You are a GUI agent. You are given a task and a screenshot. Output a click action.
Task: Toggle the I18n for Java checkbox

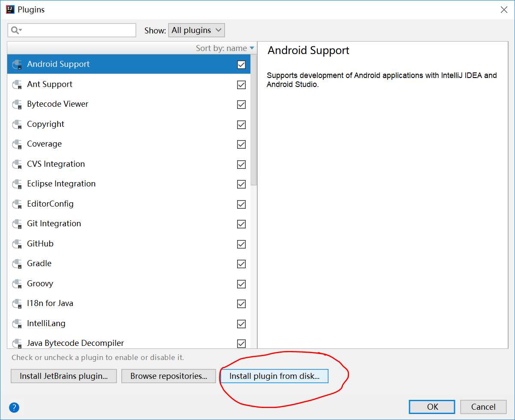tap(241, 304)
